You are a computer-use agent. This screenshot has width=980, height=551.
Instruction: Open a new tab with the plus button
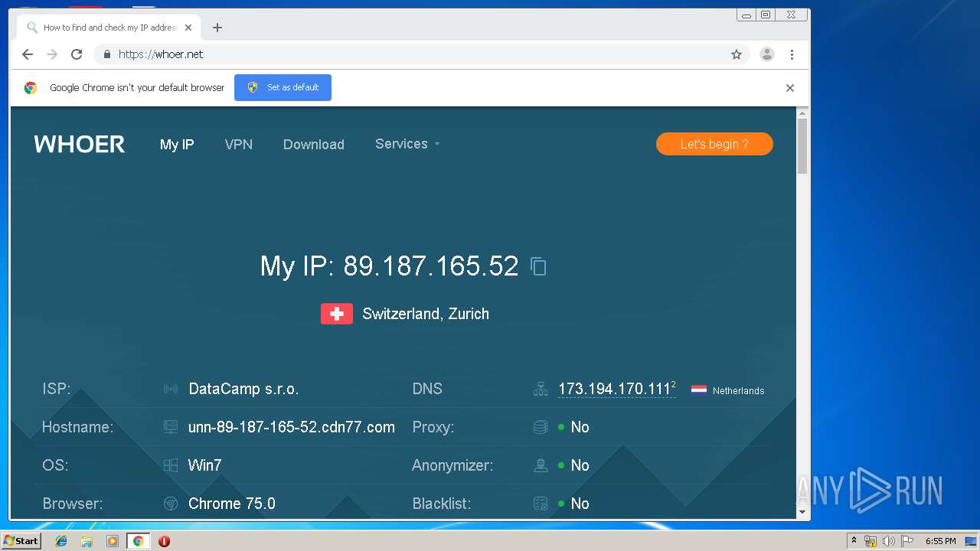[217, 28]
